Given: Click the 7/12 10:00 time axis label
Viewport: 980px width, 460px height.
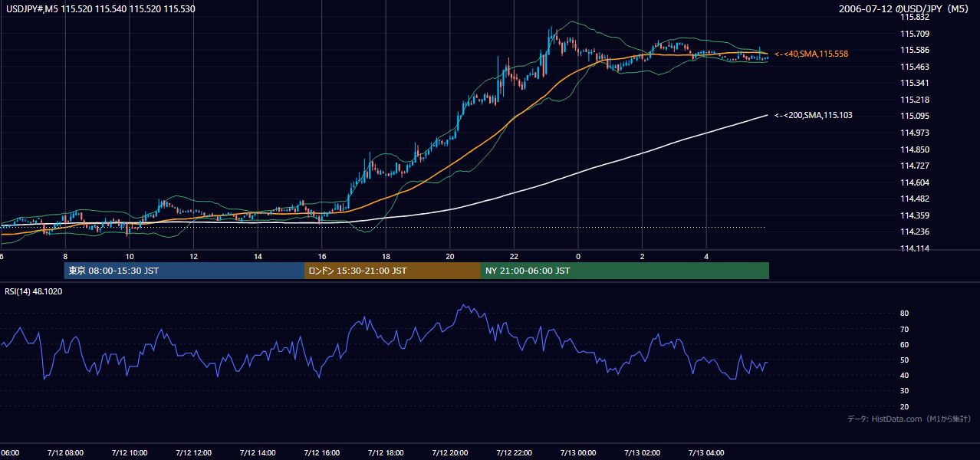Looking at the screenshot, I should point(129,452).
